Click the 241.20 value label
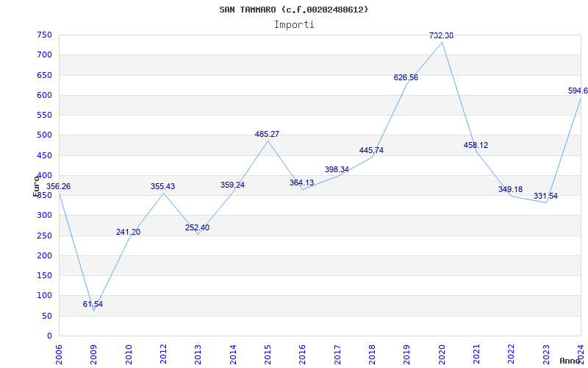The image size is (588, 368). (x=128, y=232)
